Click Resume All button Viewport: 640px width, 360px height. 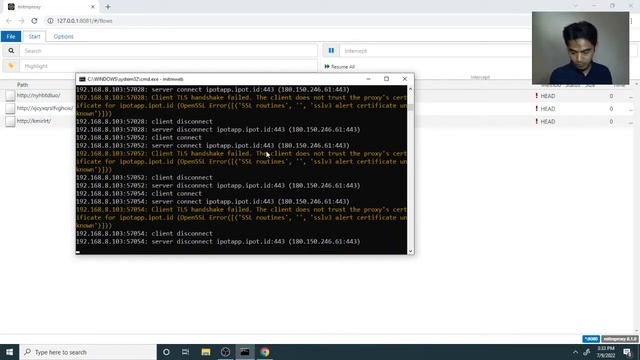pyautogui.click(x=340, y=67)
